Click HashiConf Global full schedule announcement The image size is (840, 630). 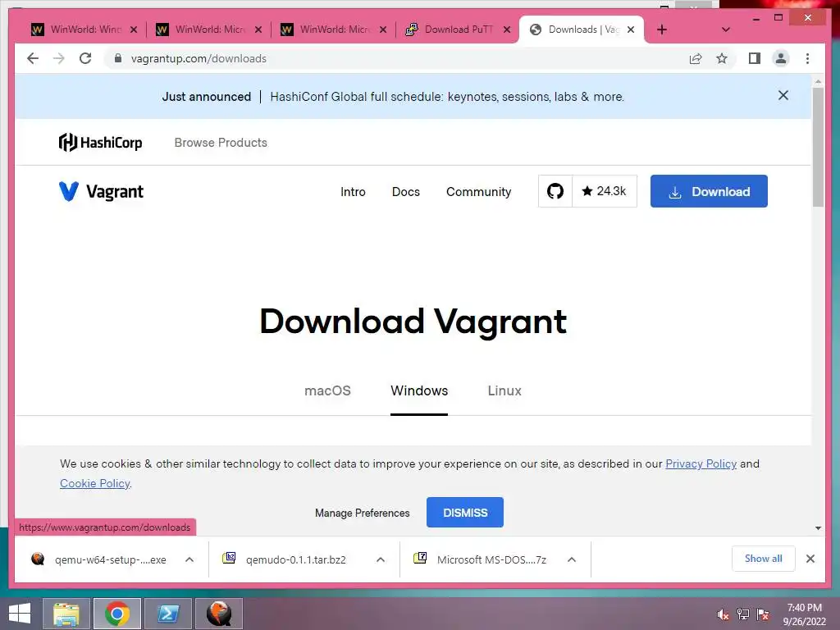(447, 97)
